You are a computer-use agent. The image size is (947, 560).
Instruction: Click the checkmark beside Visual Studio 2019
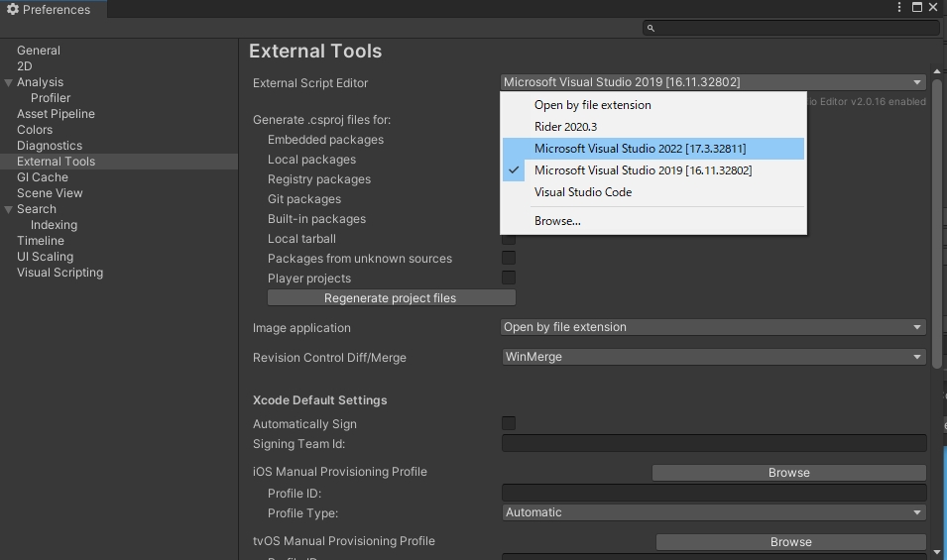[x=514, y=170]
